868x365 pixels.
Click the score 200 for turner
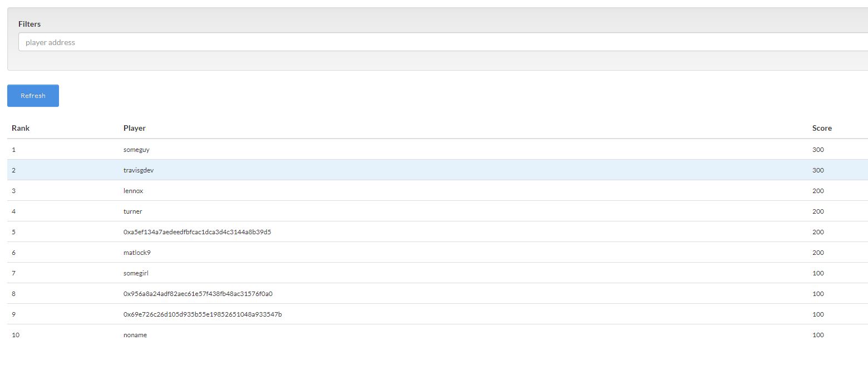point(818,211)
